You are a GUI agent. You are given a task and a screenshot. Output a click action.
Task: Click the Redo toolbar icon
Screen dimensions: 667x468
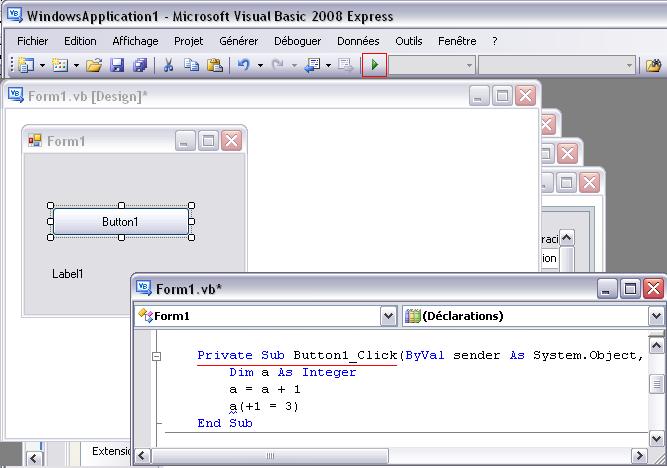coord(278,65)
